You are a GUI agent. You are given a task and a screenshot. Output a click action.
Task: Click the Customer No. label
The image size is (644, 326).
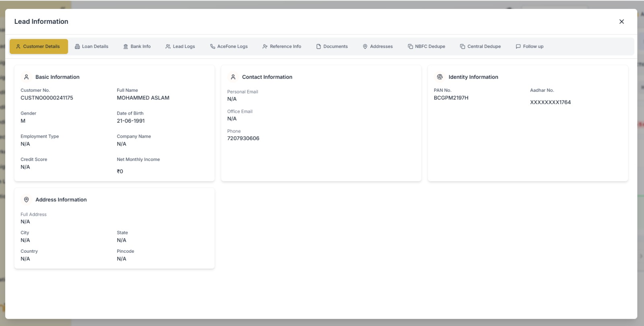pos(35,91)
